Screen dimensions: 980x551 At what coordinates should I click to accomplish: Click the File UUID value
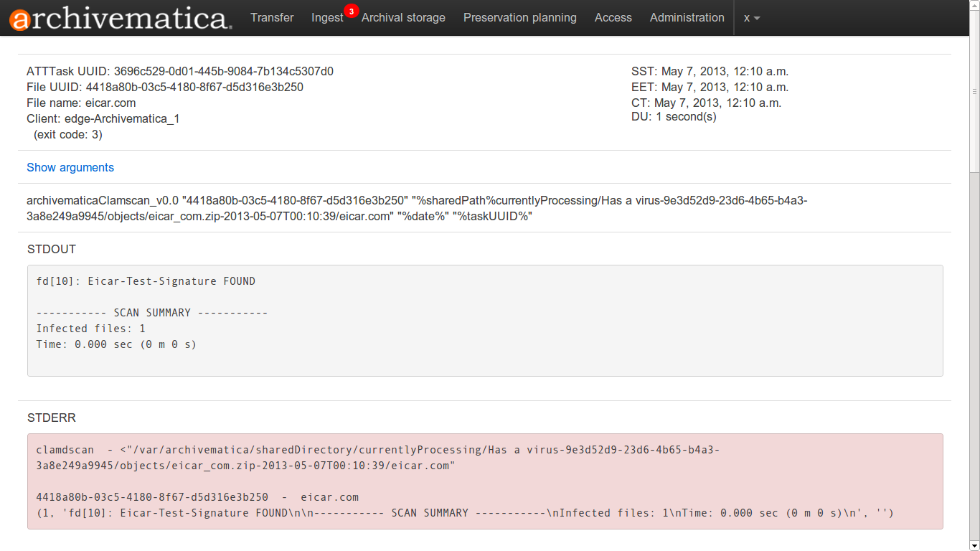194,88
